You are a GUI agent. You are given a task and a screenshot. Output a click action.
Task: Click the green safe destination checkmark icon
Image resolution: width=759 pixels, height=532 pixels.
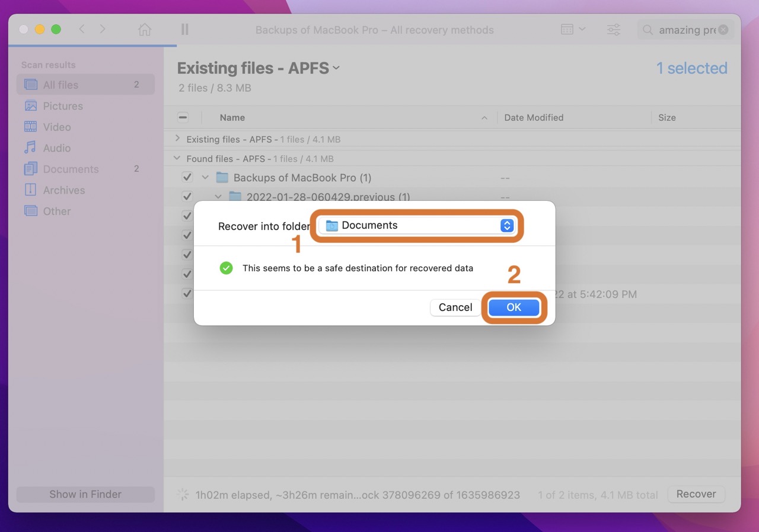click(x=226, y=268)
